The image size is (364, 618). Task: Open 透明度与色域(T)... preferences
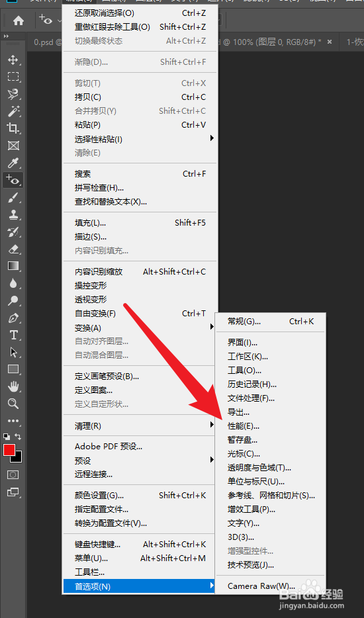pyautogui.click(x=270, y=468)
